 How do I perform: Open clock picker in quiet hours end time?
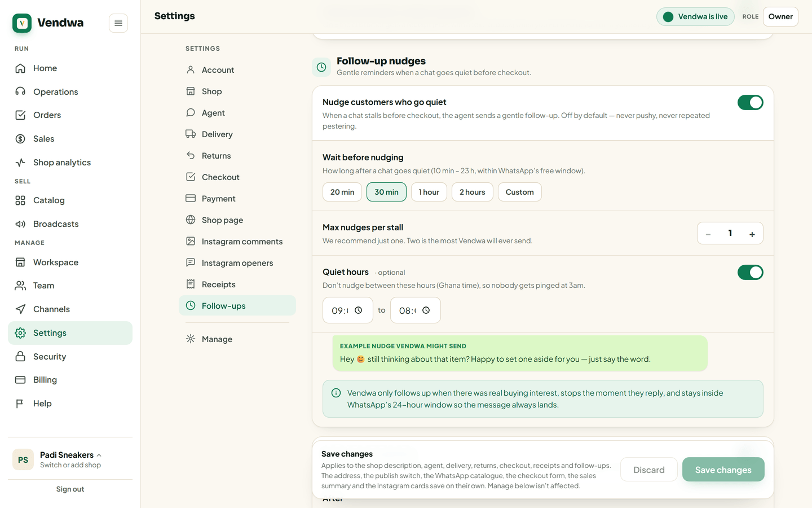426,310
